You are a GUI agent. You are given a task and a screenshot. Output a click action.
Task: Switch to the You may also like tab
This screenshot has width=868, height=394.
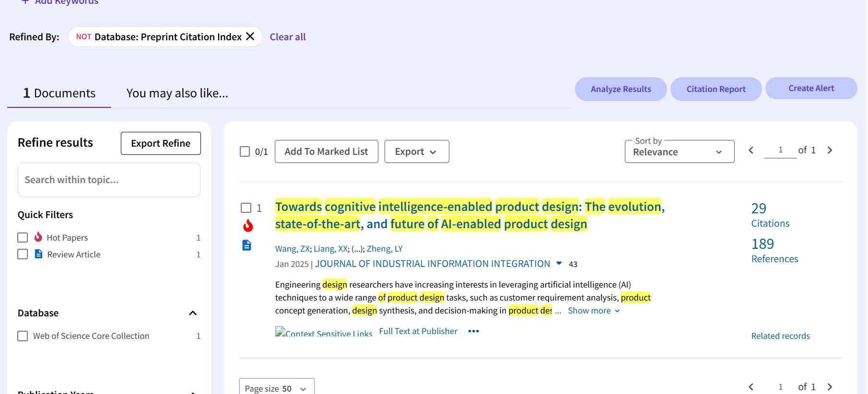(x=177, y=93)
